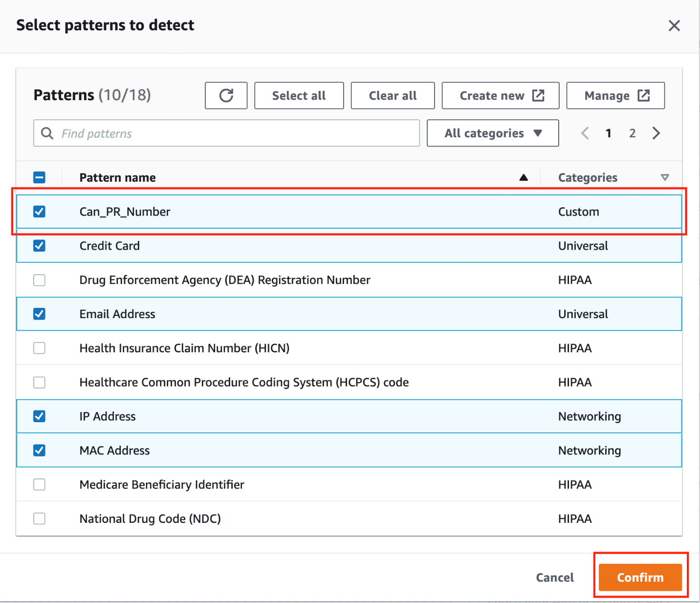Open Create new pattern link
The image size is (700, 603).
501,95
